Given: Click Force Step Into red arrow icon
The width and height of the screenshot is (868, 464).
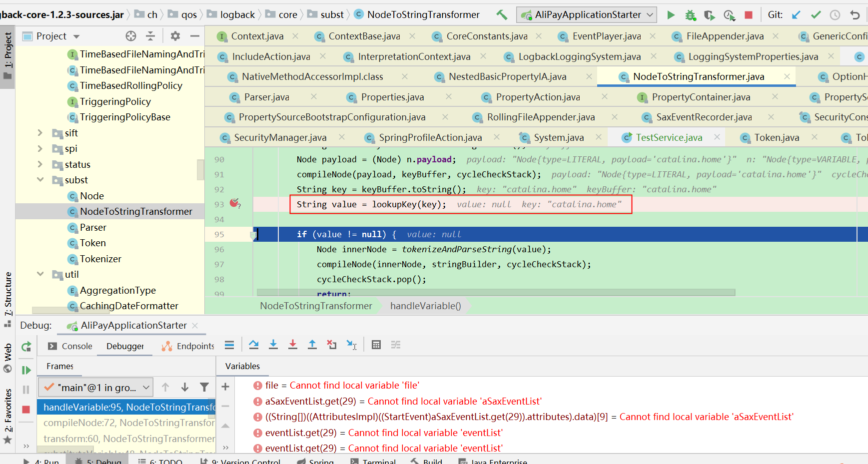Looking at the screenshot, I should click(x=293, y=345).
